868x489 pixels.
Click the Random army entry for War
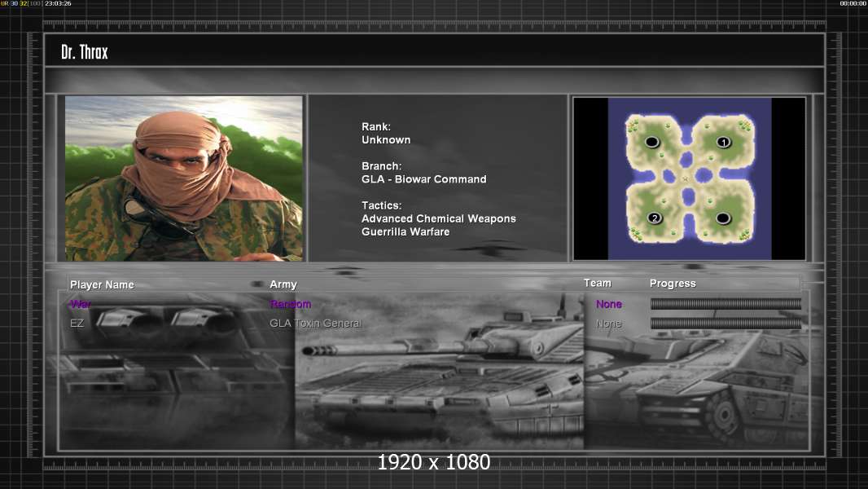tap(291, 304)
